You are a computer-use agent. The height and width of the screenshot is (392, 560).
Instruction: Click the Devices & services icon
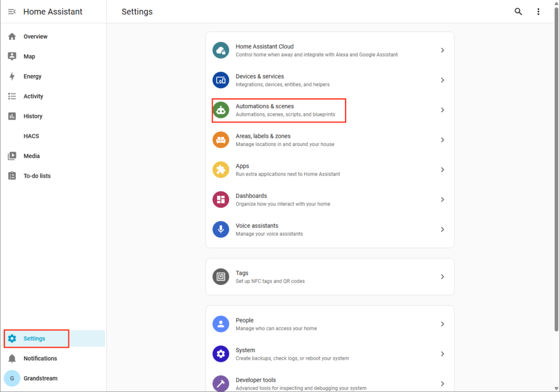[x=221, y=80]
